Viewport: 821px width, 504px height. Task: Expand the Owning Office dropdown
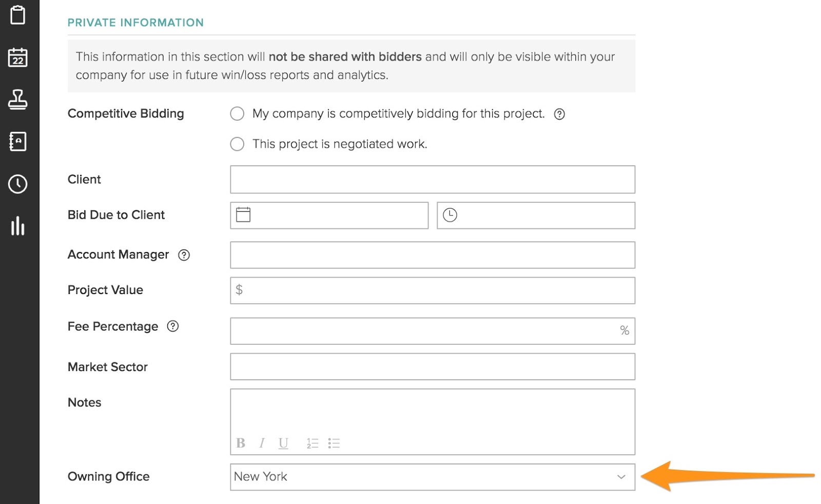[432, 477]
